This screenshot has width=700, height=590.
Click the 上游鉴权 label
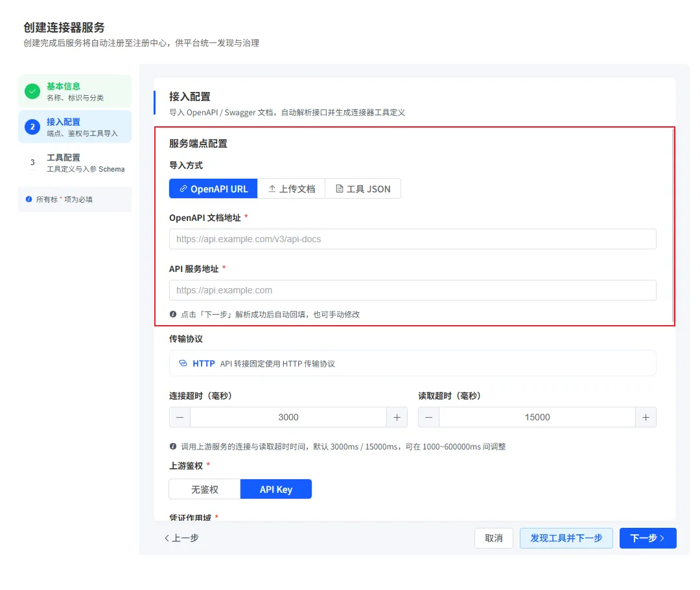(x=186, y=466)
